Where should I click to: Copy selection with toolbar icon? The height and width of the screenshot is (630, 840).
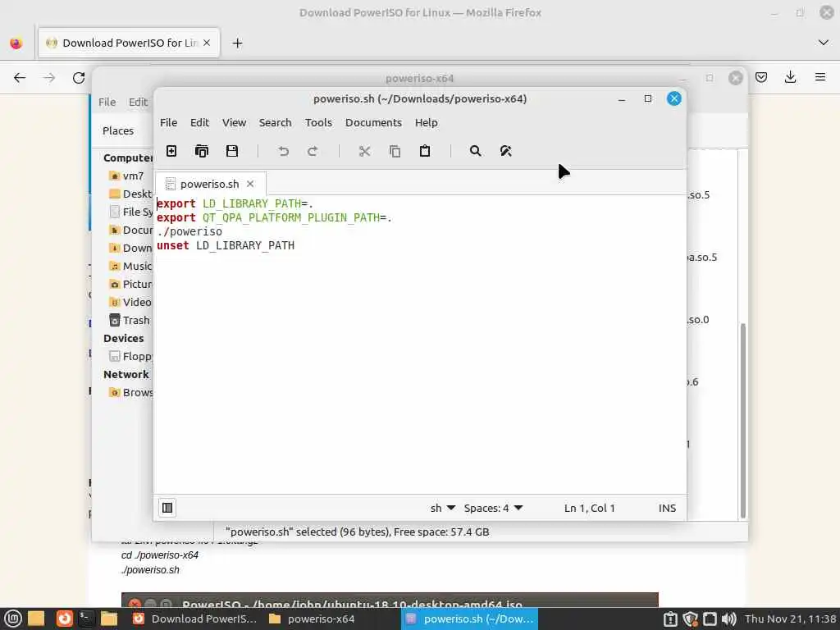click(x=395, y=151)
